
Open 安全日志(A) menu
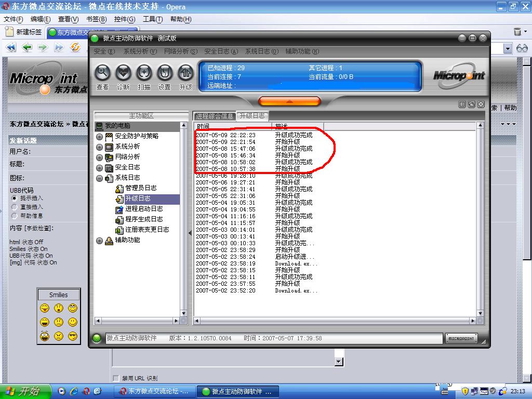click(221, 51)
